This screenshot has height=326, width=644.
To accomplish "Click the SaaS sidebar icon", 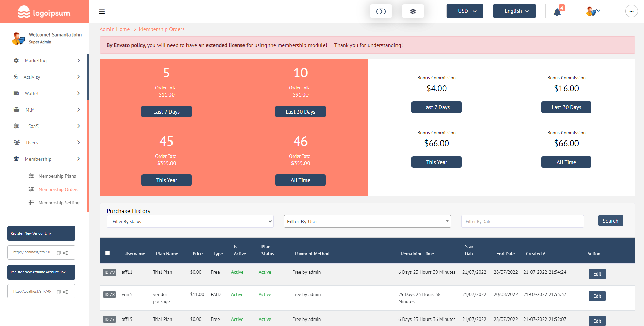I will (x=16, y=126).
